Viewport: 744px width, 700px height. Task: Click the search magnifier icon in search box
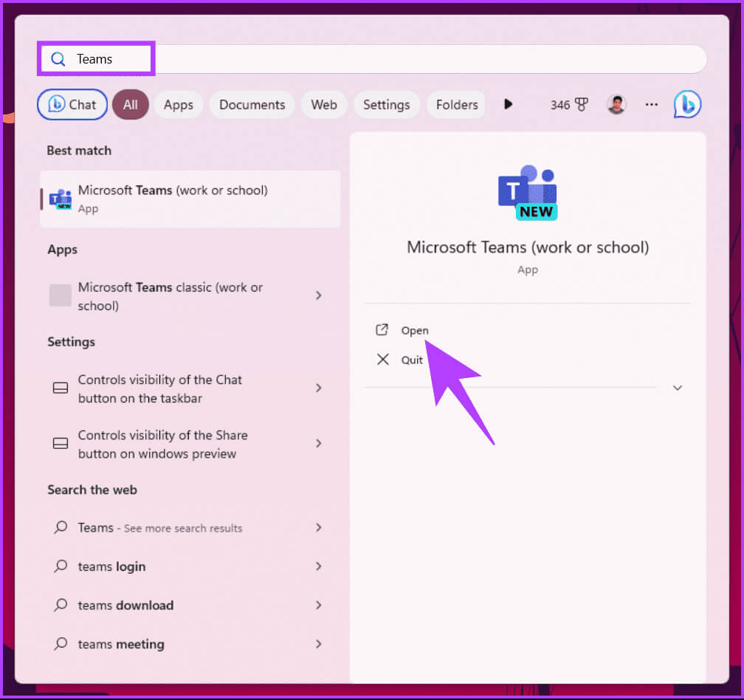pos(58,59)
